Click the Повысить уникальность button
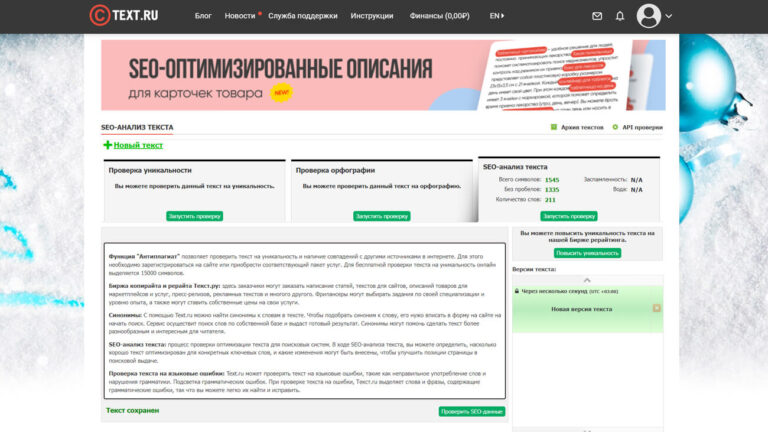The width and height of the screenshot is (768, 432). click(x=587, y=253)
